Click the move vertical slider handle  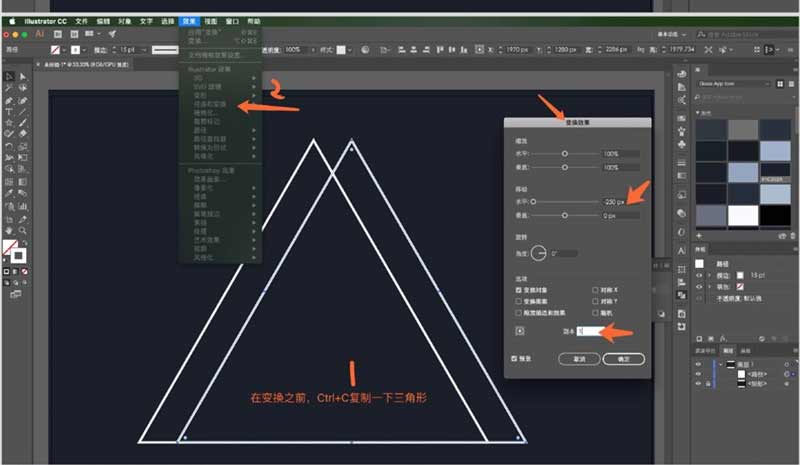click(565, 215)
